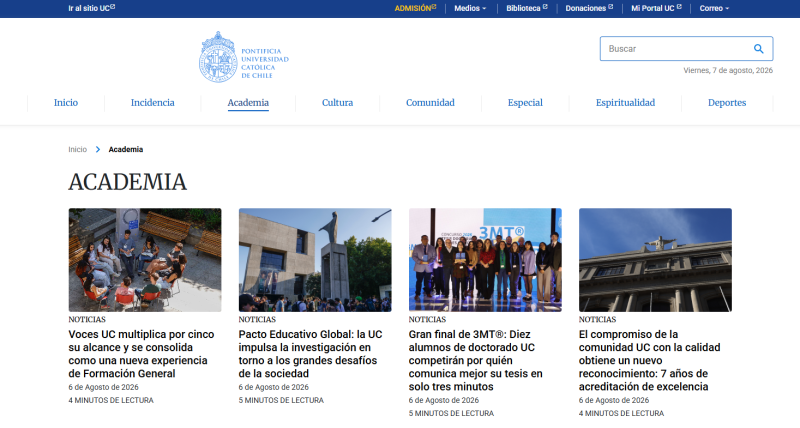Open the Biblioteca link
The width and height of the screenshot is (800, 428).
[x=527, y=8]
